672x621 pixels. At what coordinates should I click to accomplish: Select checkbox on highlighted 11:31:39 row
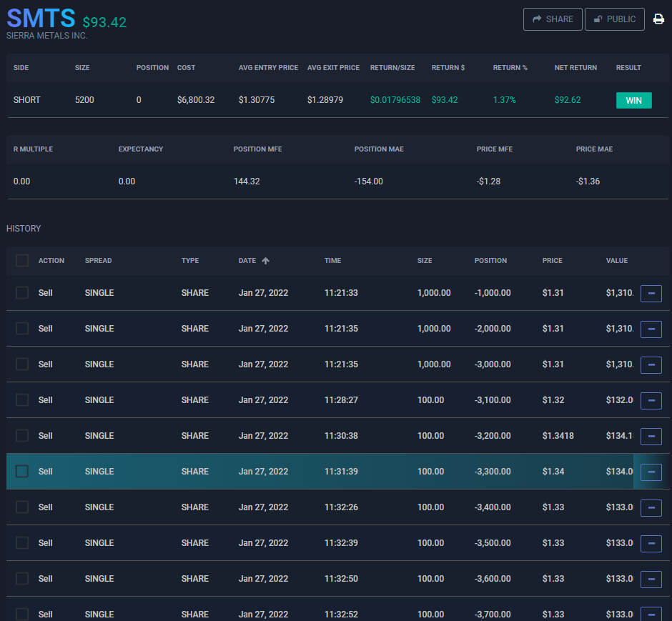coord(22,472)
